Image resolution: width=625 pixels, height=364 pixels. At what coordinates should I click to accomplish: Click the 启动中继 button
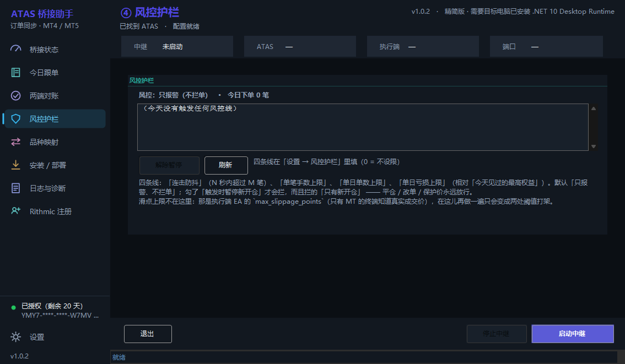click(573, 334)
